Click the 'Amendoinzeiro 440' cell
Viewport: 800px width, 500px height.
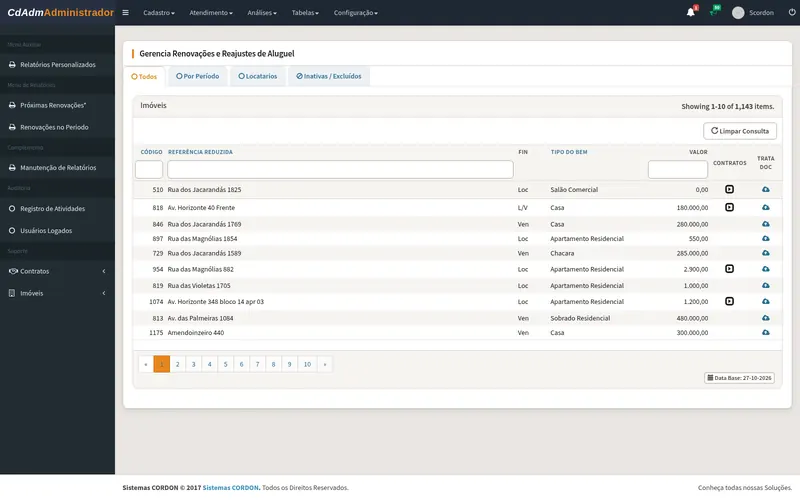coord(195,333)
